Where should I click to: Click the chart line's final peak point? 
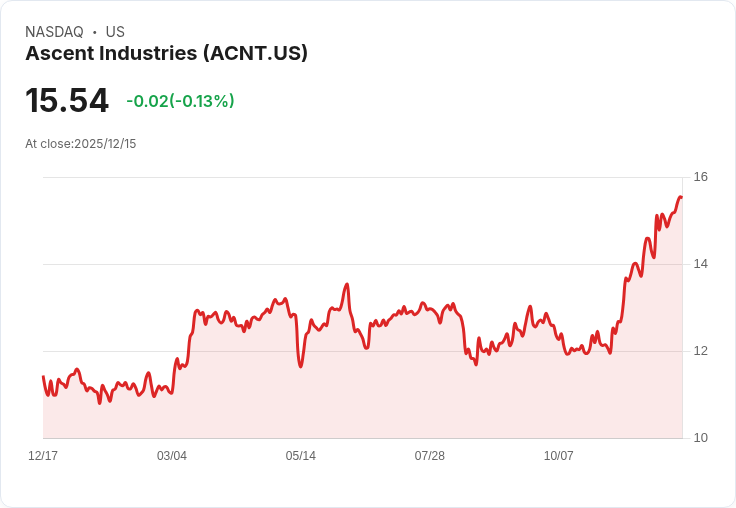point(681,197)
